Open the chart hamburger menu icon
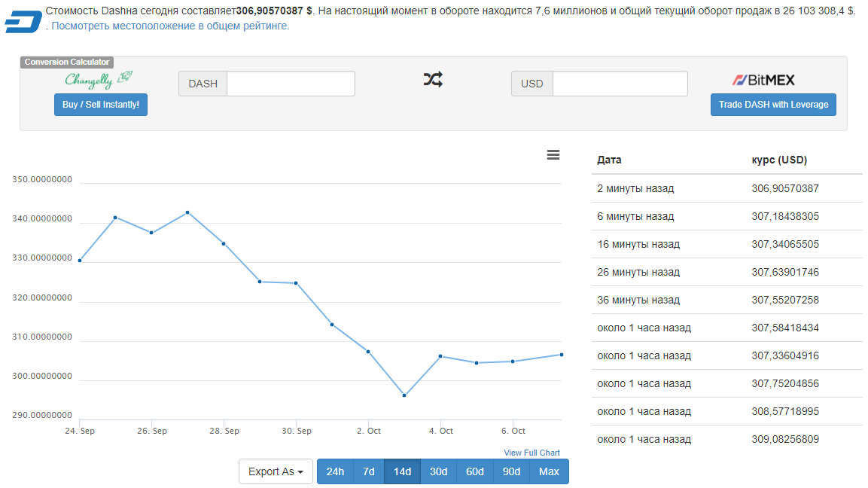868x488 pixels. click(x=553, y=155)
